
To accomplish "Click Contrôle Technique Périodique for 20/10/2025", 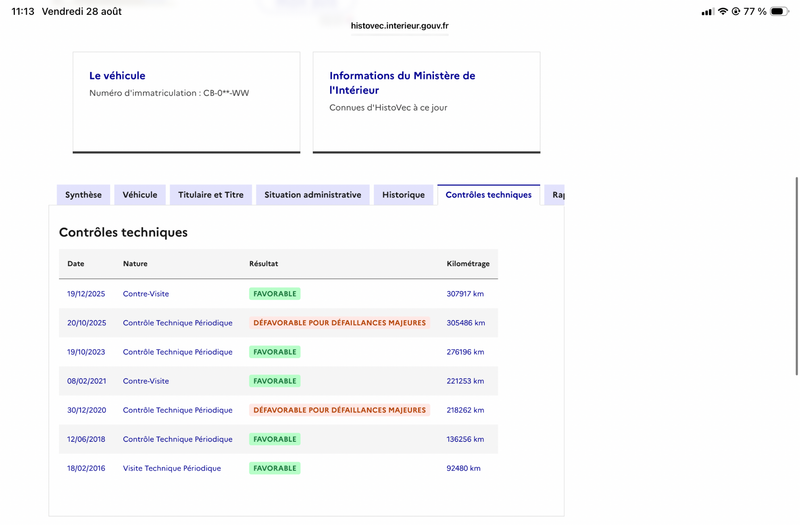I will coord(178,323).
